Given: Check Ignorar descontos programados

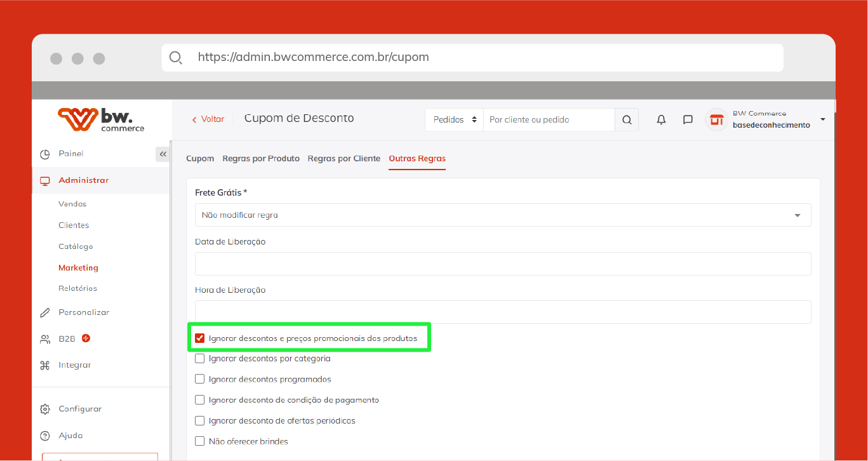Looking at the screenshot, I should pos(200,379).
